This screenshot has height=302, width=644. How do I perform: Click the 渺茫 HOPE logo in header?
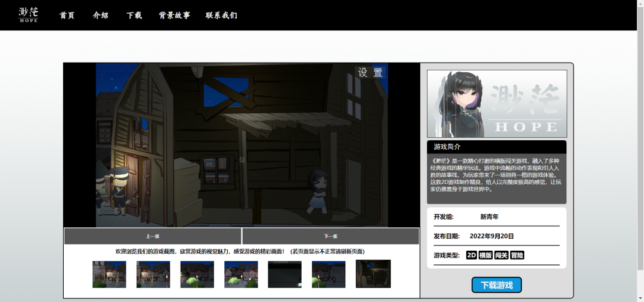[29, 15]
